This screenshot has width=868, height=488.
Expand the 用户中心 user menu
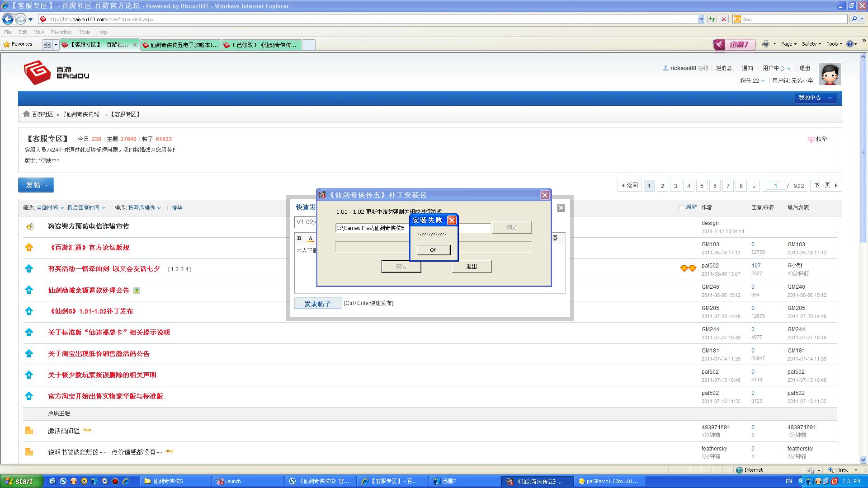(x=776, y=68)
